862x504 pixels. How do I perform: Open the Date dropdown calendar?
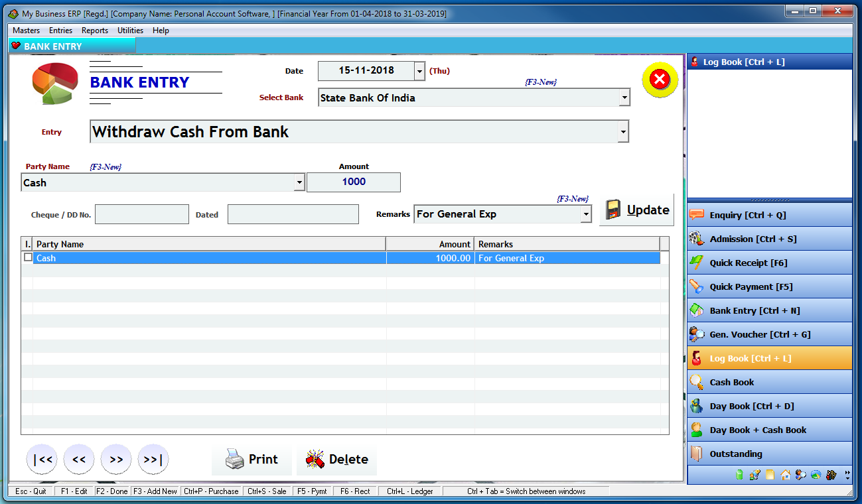pos(419,71)
